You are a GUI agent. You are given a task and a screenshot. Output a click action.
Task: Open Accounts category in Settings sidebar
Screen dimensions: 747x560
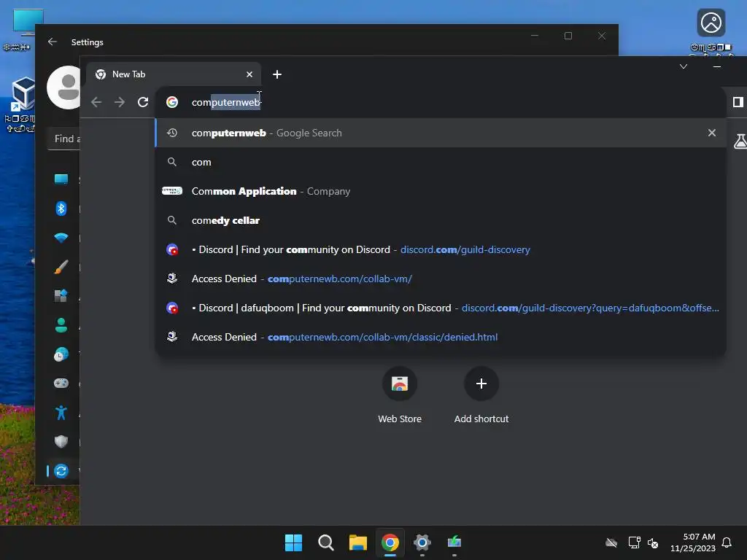(x=61, y=324)
